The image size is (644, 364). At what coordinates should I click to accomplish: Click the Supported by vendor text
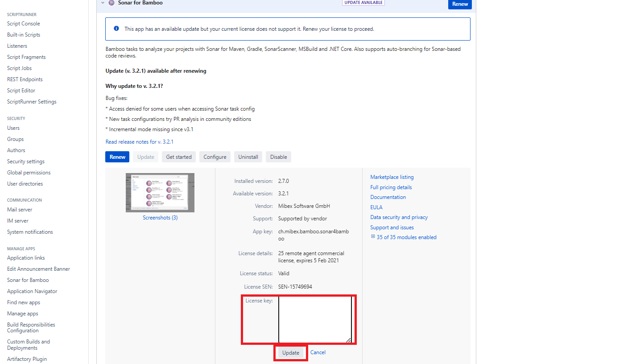coord(302,219)
